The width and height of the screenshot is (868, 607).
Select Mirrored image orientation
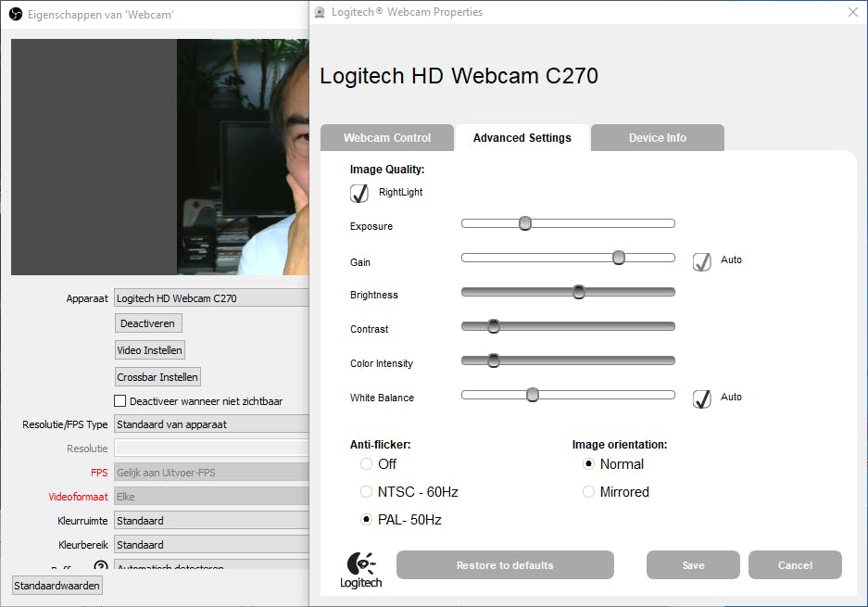pyautogui.click(x=588, y=492)
